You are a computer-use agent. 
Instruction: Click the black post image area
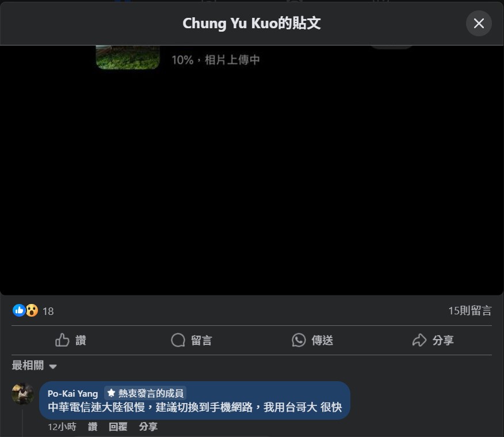251,180
